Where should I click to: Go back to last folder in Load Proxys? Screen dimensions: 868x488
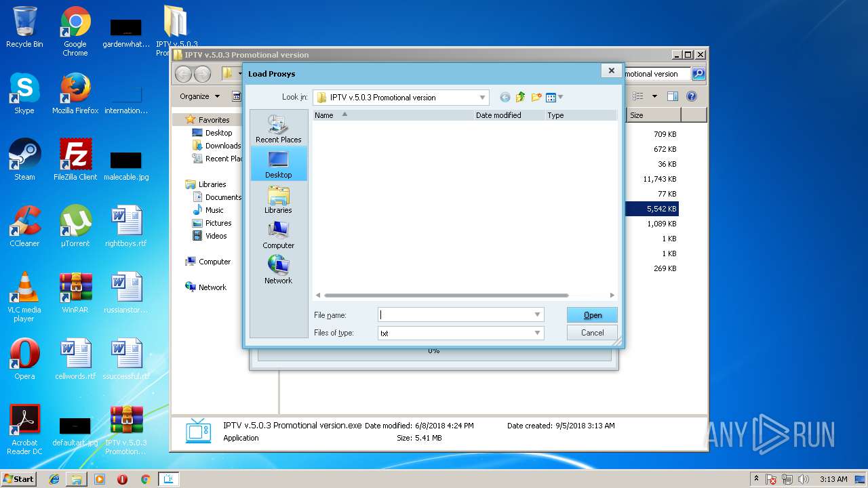tap(505, 97)
